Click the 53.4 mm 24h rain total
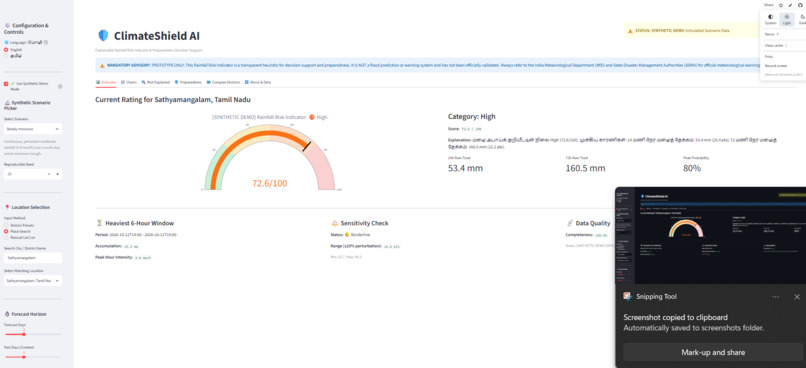Screen dimensions: 806x368 point(465,168)
